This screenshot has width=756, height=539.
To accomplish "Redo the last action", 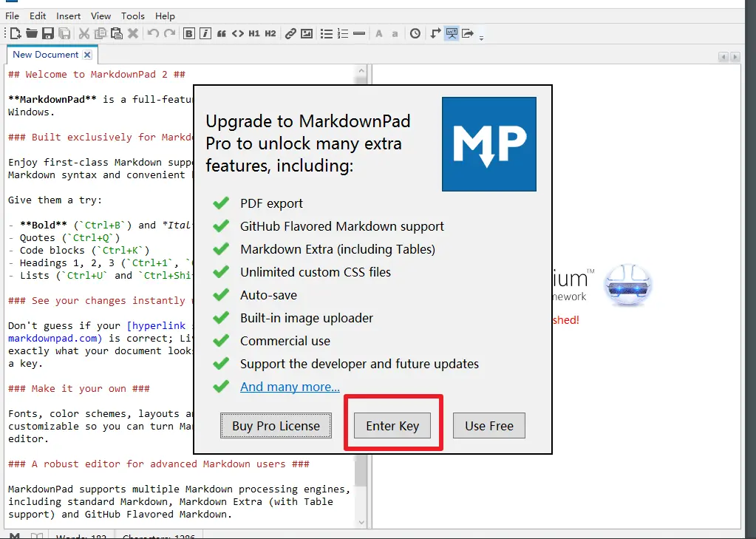I will (169, 33).
